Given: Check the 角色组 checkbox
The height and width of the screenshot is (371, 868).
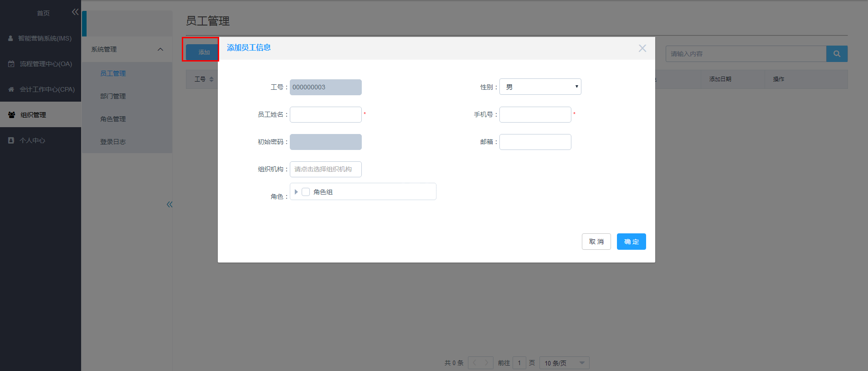Looking at the screenshot, I should [306, 192].
